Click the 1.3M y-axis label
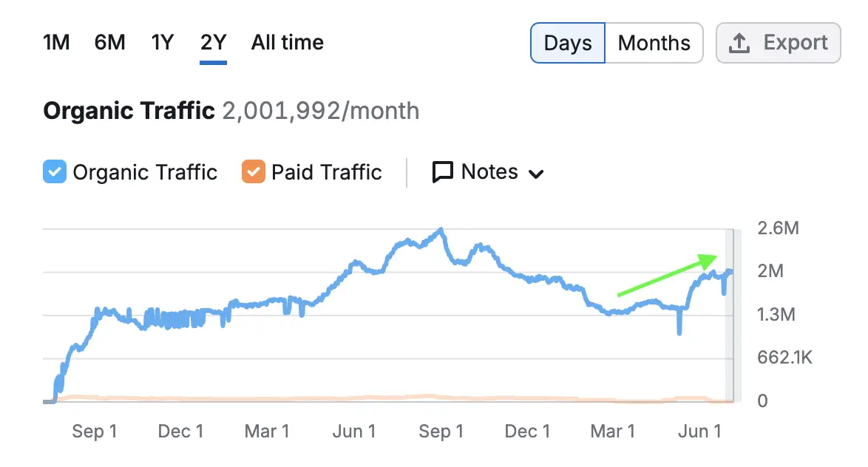 pos(776,314)
